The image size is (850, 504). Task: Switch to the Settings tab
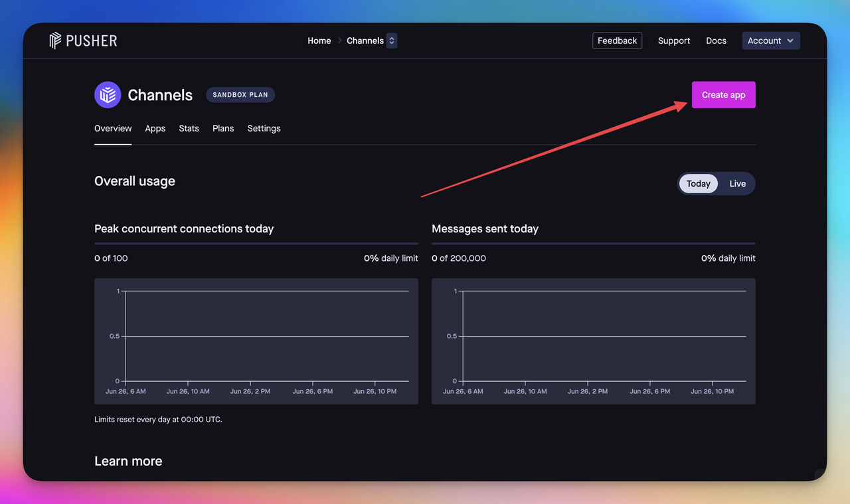[264, 129]
